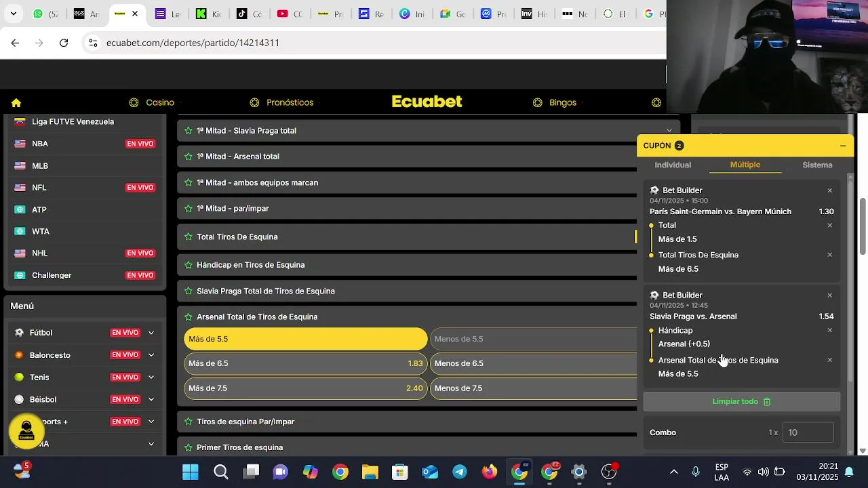868x488 pixels.
Task: Go back in the browser
Action: (15, 43)
